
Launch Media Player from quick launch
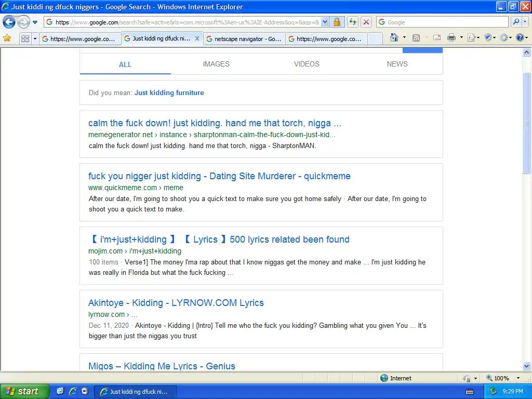click(x=85, y=391)
